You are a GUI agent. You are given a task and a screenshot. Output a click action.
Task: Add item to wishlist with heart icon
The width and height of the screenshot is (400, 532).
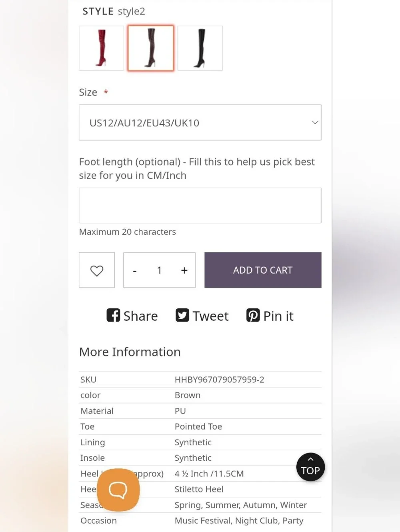click(x=97, y=270)
